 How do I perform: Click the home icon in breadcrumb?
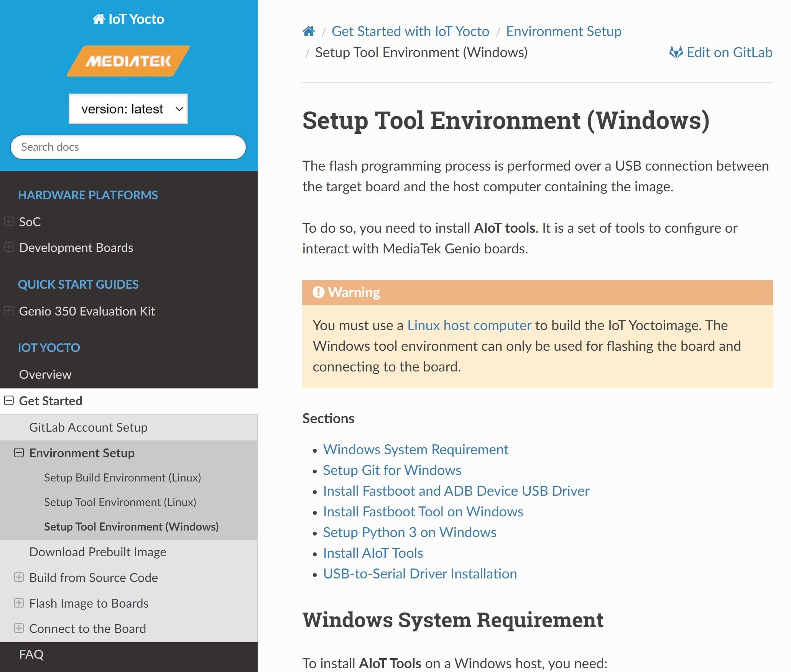point(309,31)
